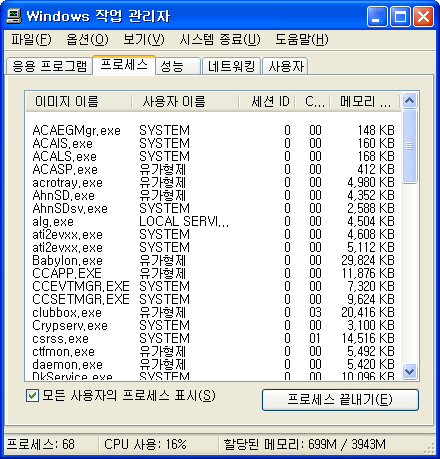Select ati2evxx.exe using 4,608 KB
This screenshot has height=459, width=440.
click(213, 234)
